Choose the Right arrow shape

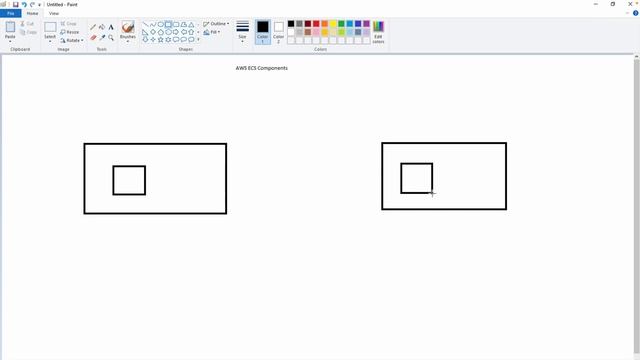[x=176, y=32]
